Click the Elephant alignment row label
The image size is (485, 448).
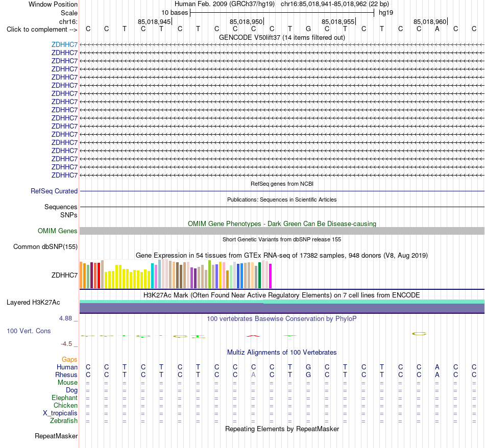pos(64,397)
